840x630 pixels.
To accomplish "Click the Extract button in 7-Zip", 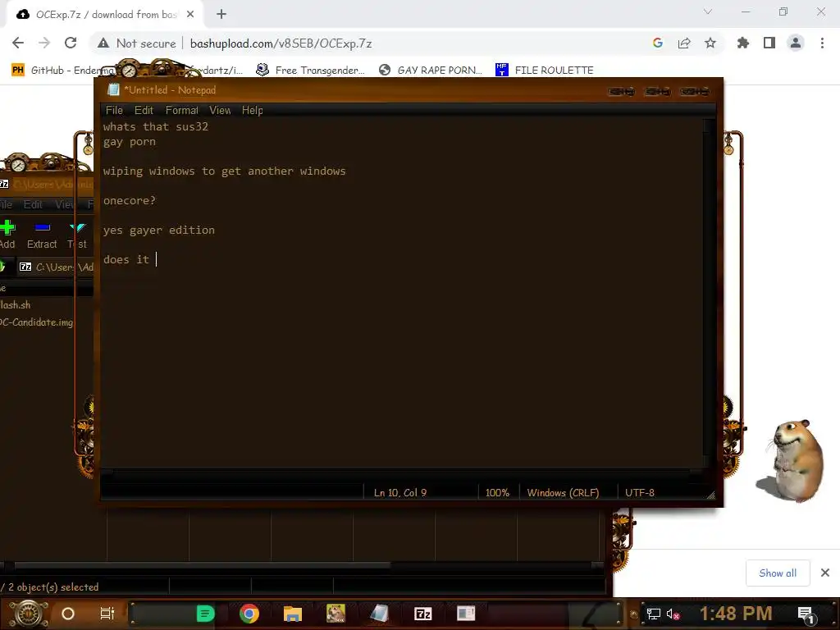I will (42, 235).
